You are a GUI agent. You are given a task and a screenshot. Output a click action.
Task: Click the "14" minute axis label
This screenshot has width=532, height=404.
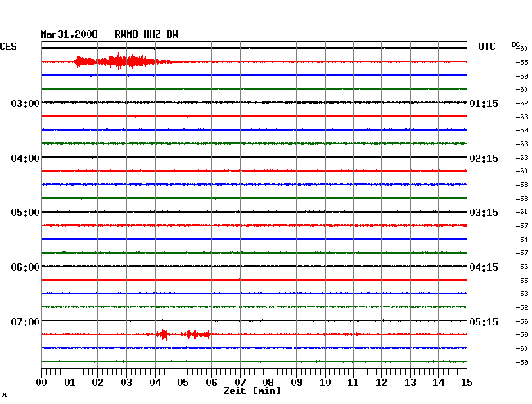point(438,383)
